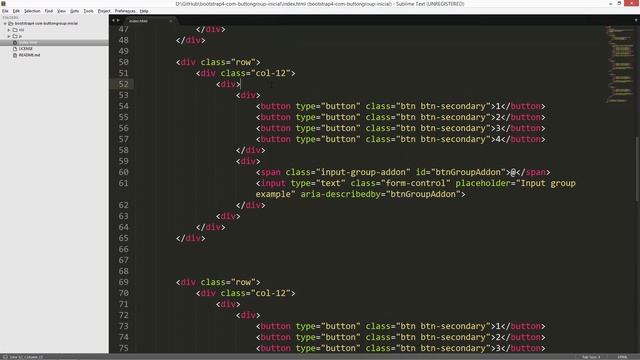Go to previous tab with left arrow
Image resolution: width=640 pixels, height=360 pixels.
click(x=113, y=20)
